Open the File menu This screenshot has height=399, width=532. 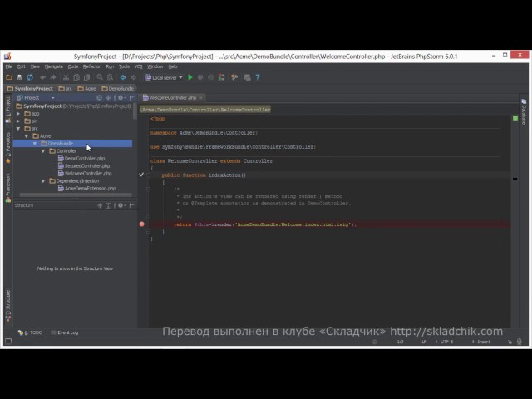coord(9,66)
